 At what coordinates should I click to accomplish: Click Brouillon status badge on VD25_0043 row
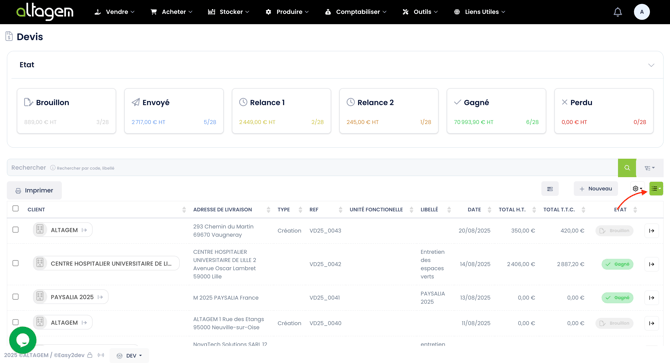(614, 231)
